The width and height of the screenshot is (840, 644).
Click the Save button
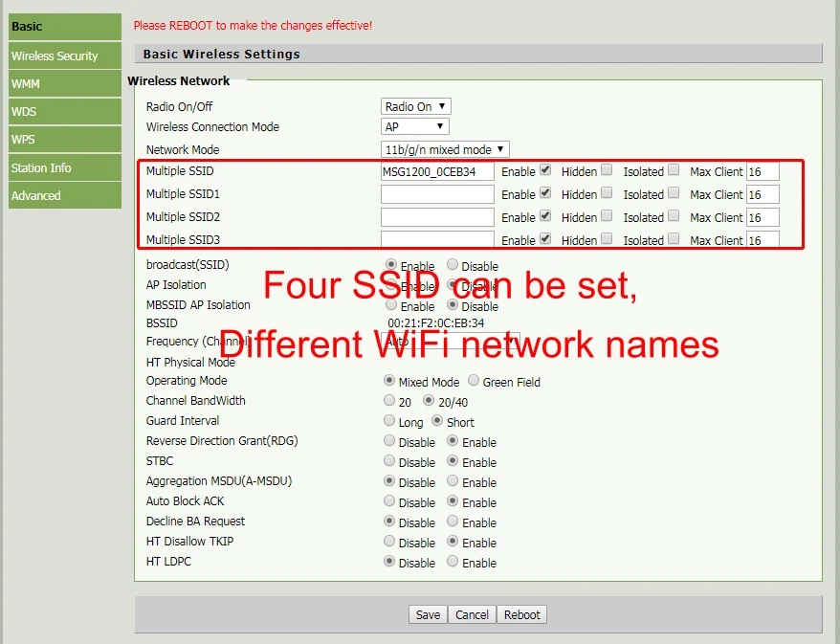(x=428, y=614)
